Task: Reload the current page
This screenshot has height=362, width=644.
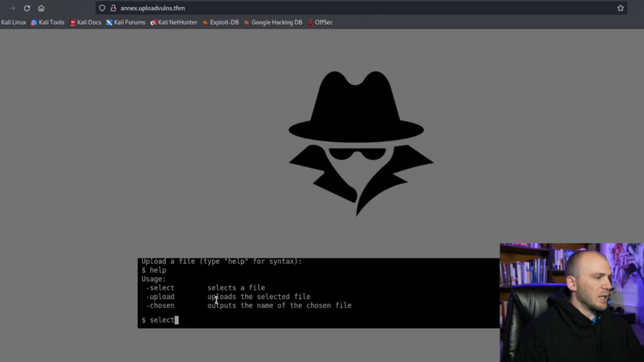Action: [26, 8]
